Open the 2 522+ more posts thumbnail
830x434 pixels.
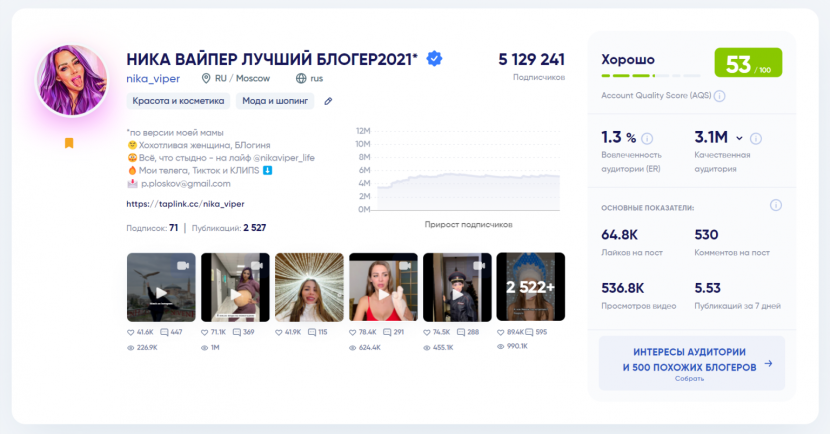coord(530,287)
